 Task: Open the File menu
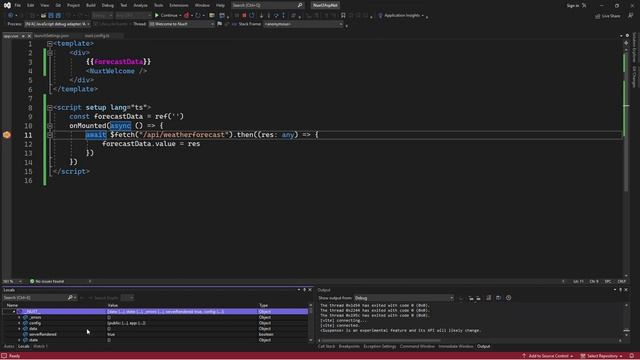18,5
